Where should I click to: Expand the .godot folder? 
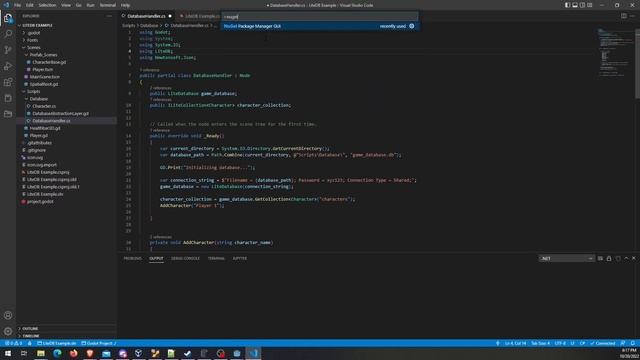pyautogui.click(x=34, y=33)
